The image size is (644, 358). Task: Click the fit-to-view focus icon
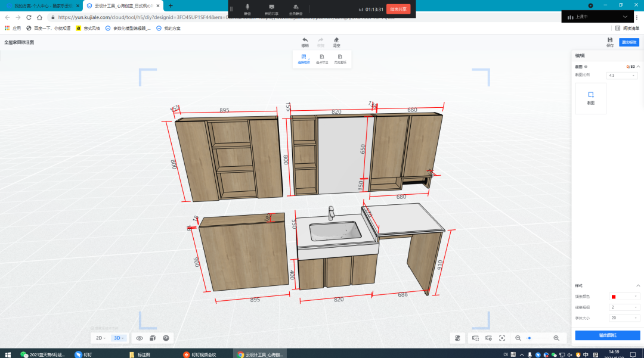pos(502,338)
